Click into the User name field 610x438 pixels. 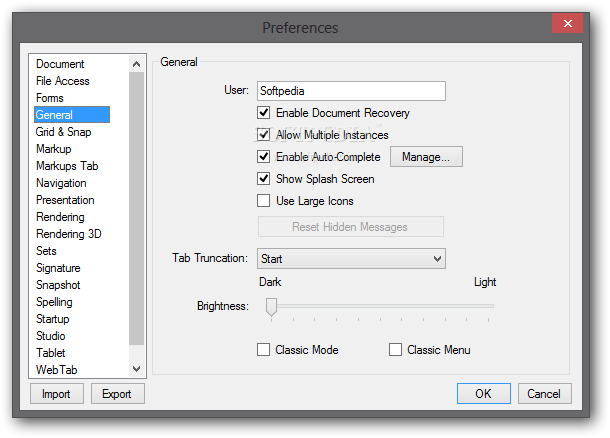coord(351,91)
